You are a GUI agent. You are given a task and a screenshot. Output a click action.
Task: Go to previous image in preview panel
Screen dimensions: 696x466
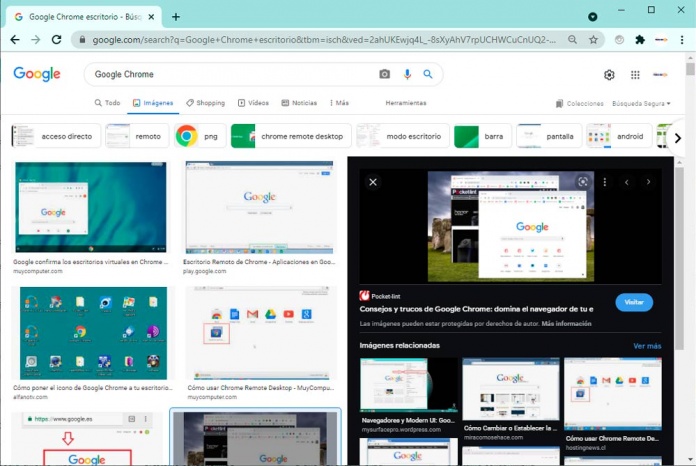(x=626, y=182)
